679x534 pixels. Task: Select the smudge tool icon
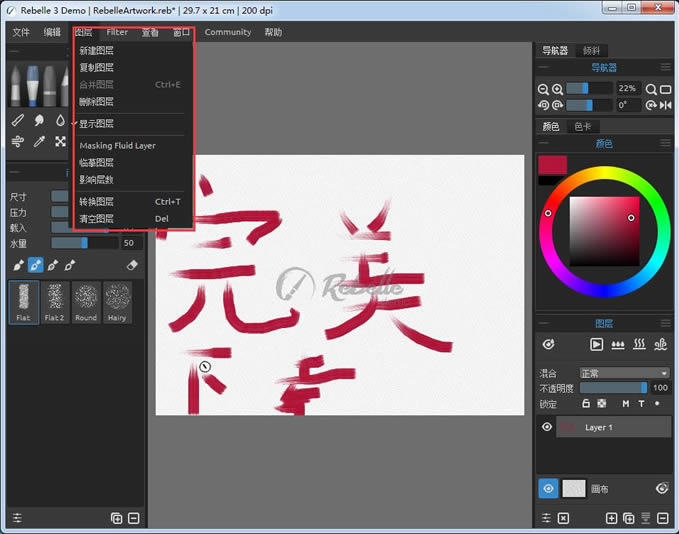click(39, 120)
